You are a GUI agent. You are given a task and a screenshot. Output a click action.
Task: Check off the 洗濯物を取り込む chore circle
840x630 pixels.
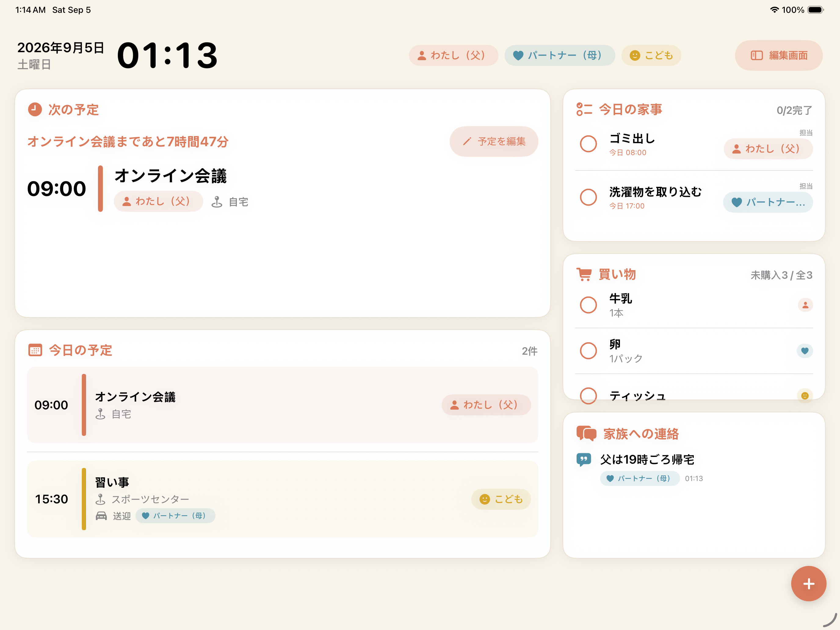coord(588,197)
